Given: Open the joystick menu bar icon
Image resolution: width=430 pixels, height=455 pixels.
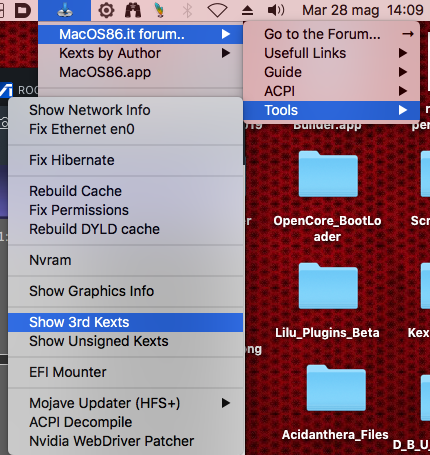Looking at the screenshot, I should (65, 11).
